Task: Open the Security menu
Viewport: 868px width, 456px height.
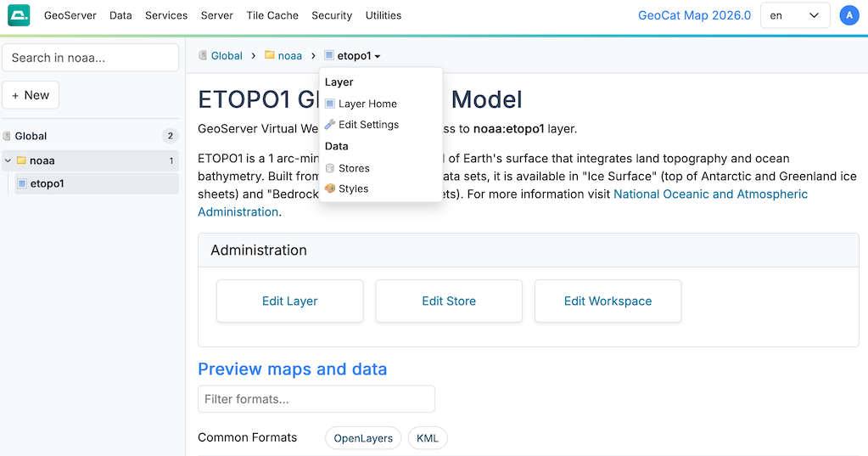Action: [x=332, y=15]
